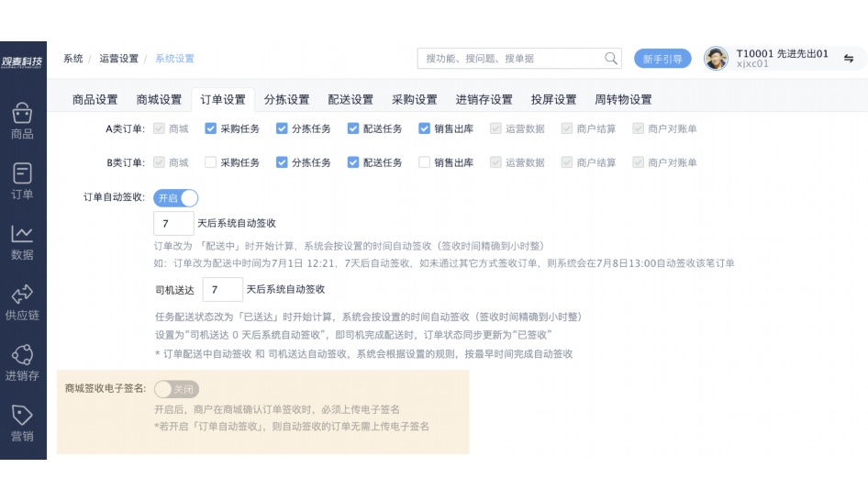This screenshot has width=868, height=501.
Task: Open the 订单 sidebar icon
Action: (22, 174)
